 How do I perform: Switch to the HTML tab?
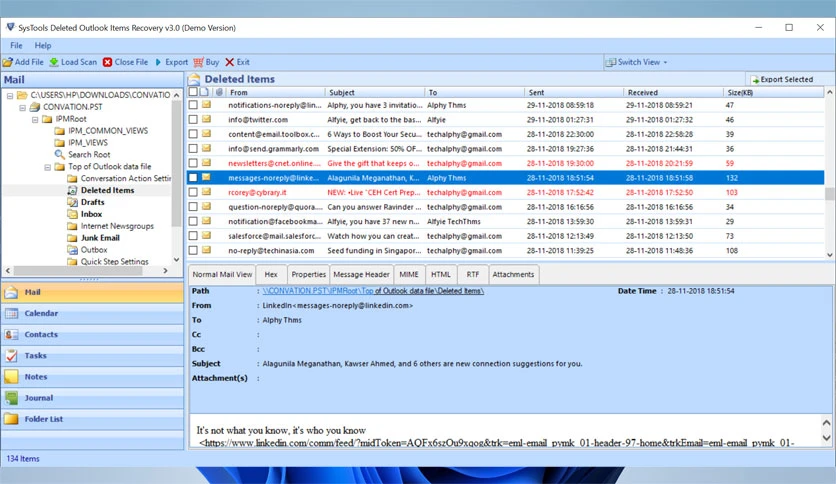pos(441,275)
